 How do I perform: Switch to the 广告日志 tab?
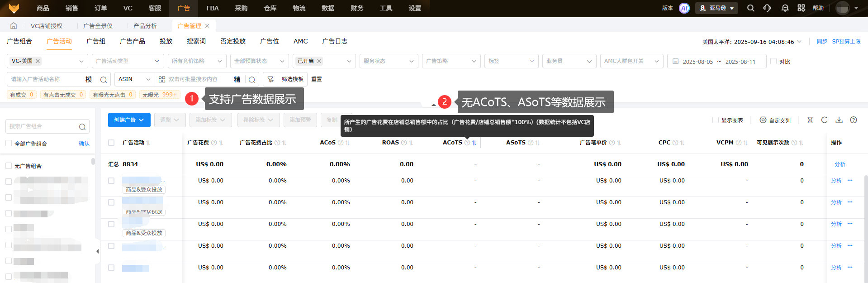point(335,41)
